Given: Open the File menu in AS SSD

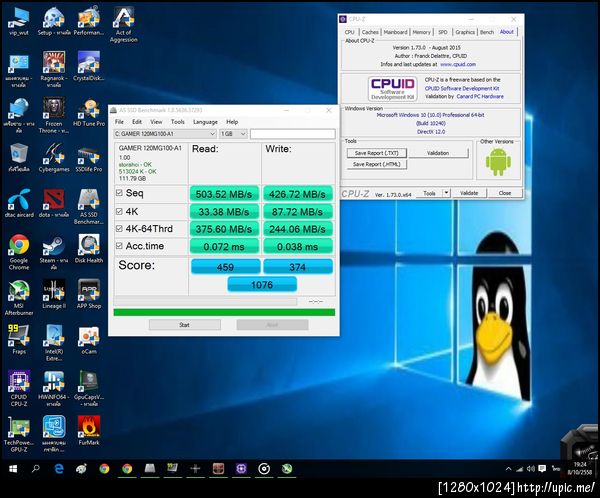Looking at the screenshot, I should tap(119, 122).
